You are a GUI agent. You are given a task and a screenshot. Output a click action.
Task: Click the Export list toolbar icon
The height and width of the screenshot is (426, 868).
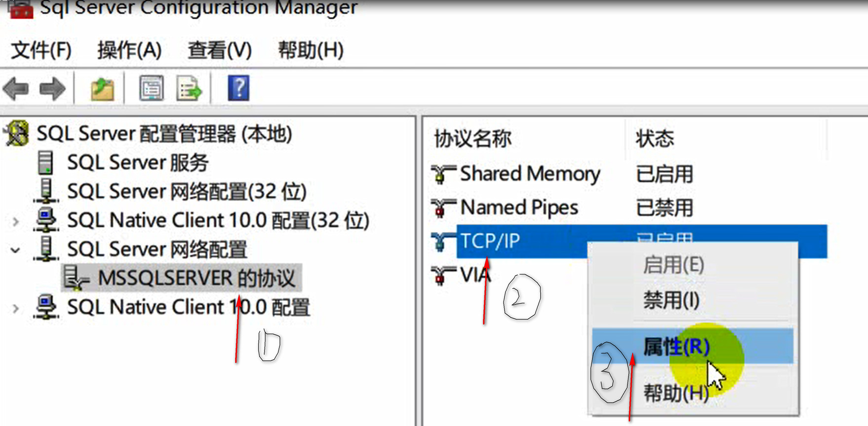[189, 88]
